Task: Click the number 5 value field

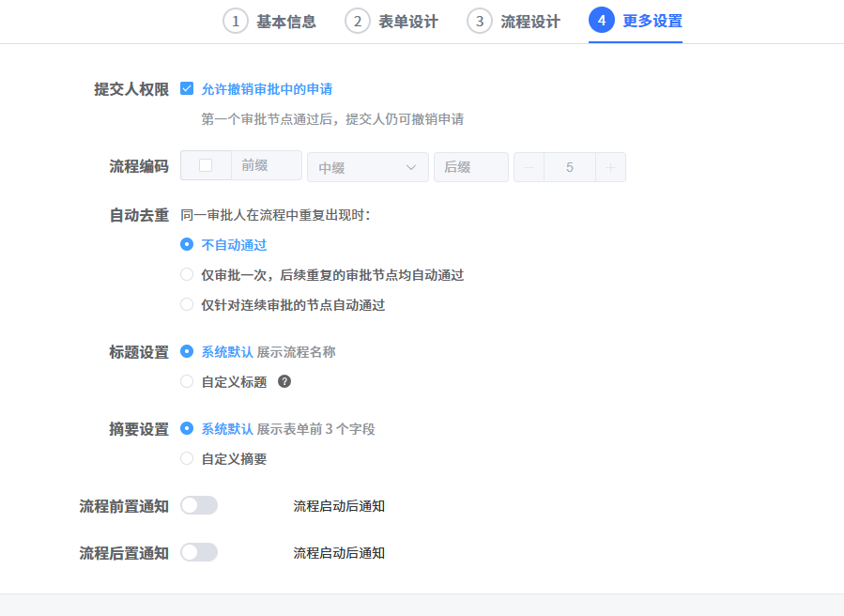Action: pyautogui.click(x=568, y=166)
